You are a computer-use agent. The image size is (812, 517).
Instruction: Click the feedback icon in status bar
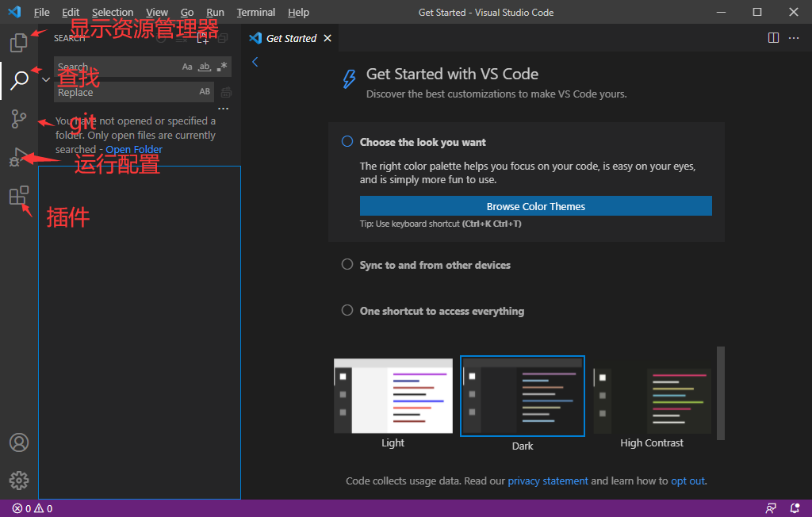click(x=771, y=508)
